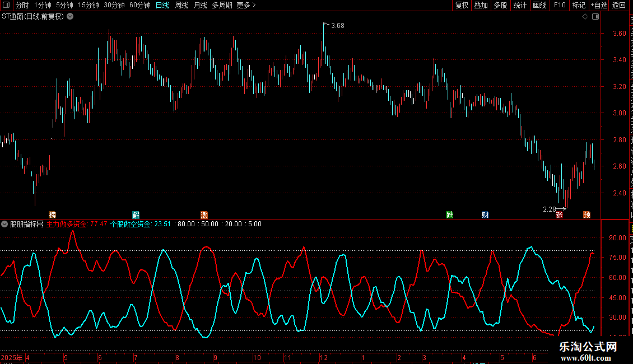Click the 股朋指标网 indicator name
Image resolution: width=633 pixels, height=364 pixels.
coord(27,224)
